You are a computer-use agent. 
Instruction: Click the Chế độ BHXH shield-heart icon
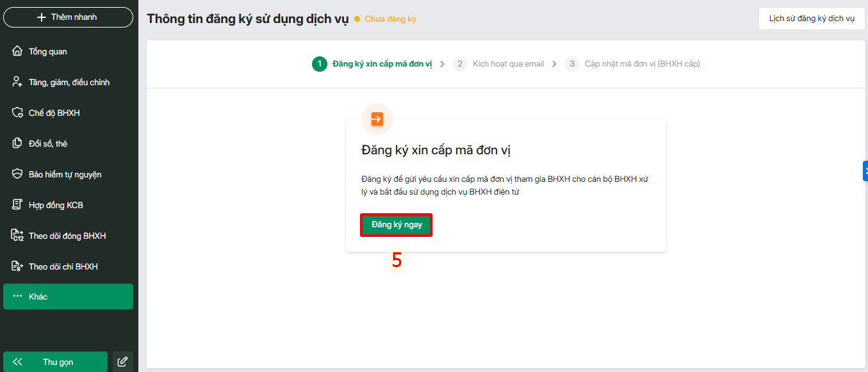coord(17,113)
